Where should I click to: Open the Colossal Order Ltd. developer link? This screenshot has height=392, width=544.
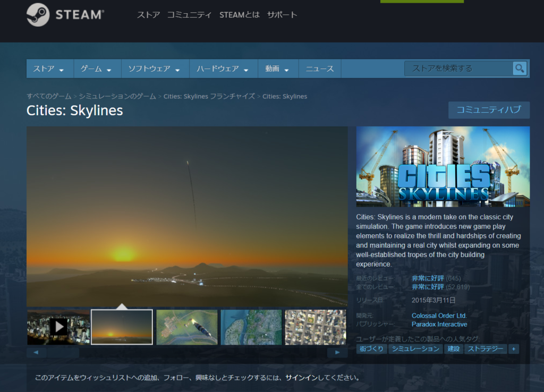point(439,316)
